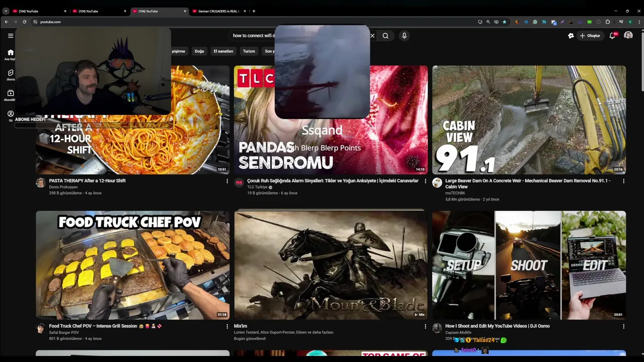Open more options for DJI Osmo video
Image resolution: width=644 pixels, height=362 pixels.
[x=623, y=326]
